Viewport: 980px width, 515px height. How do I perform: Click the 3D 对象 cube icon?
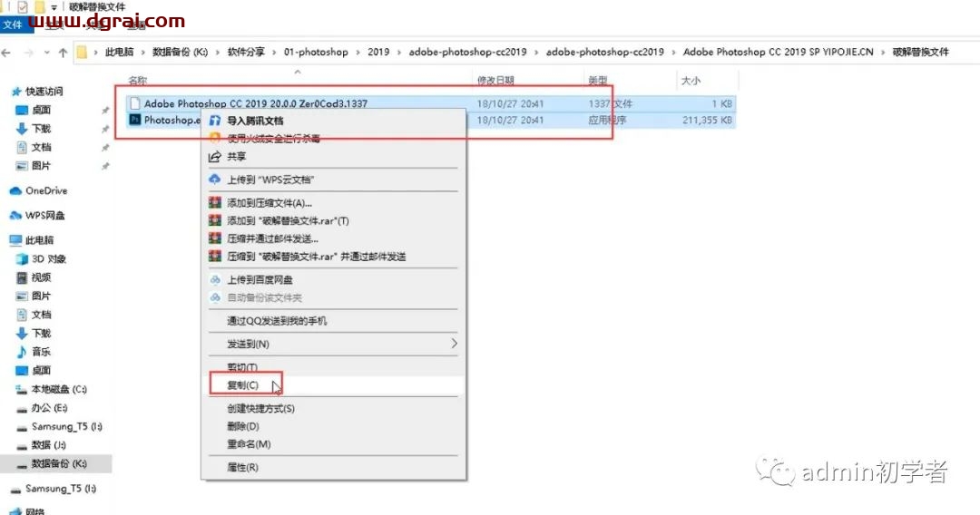[x=21, y=258]
